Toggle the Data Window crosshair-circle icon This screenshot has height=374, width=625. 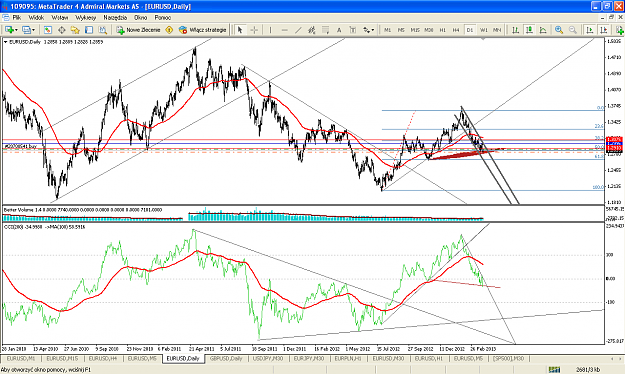coord(62,30)
